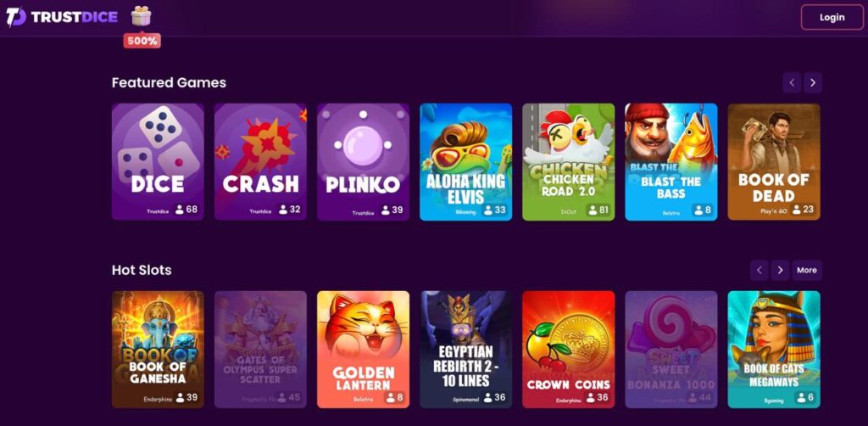Open the Dice game
Screen dimensions: 868x426
158,162
